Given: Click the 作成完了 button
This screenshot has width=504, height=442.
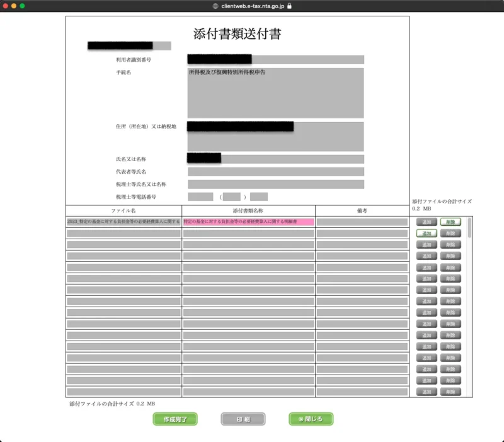Looking at the screenshot, I should (175, 419).
